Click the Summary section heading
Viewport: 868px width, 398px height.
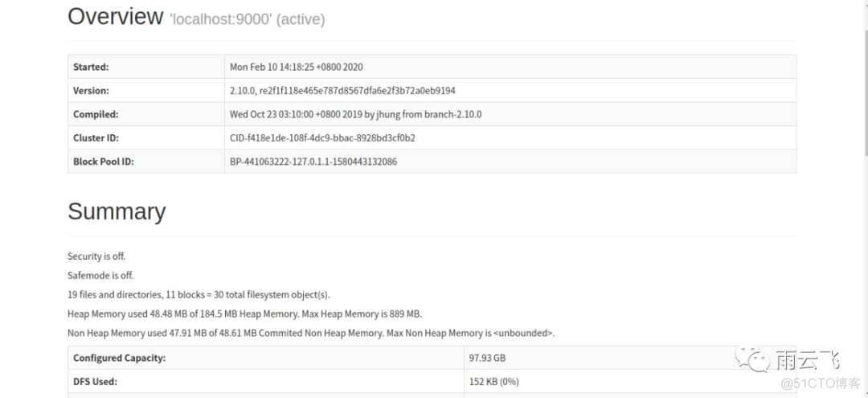(117, 211)
